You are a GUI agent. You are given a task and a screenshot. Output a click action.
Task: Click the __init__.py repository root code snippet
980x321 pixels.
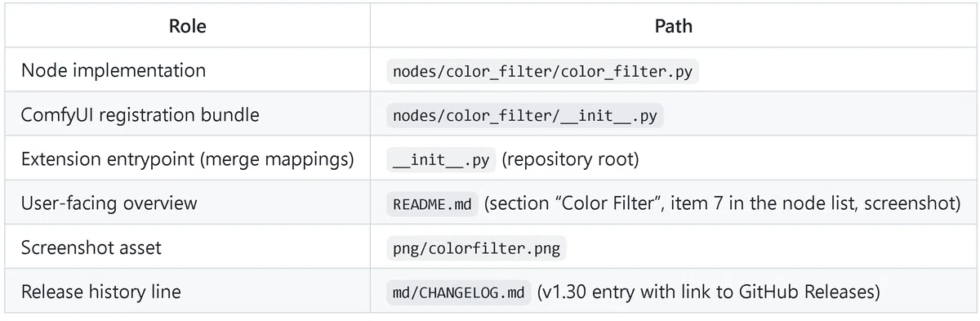point(441,159)
